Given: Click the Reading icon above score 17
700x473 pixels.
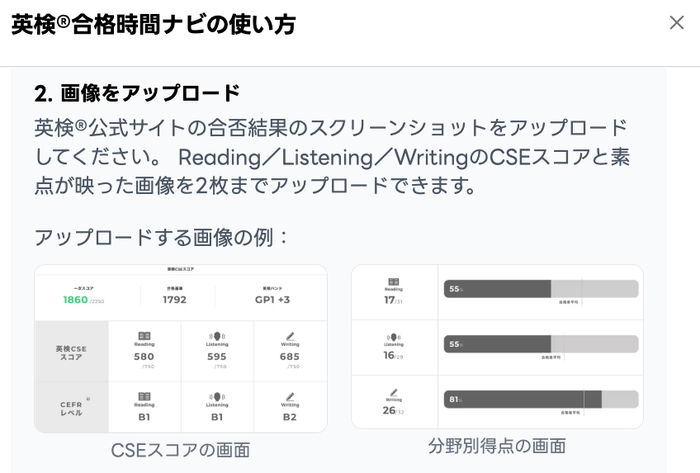Looking at the screenshot, I should (x=393, y=282).
